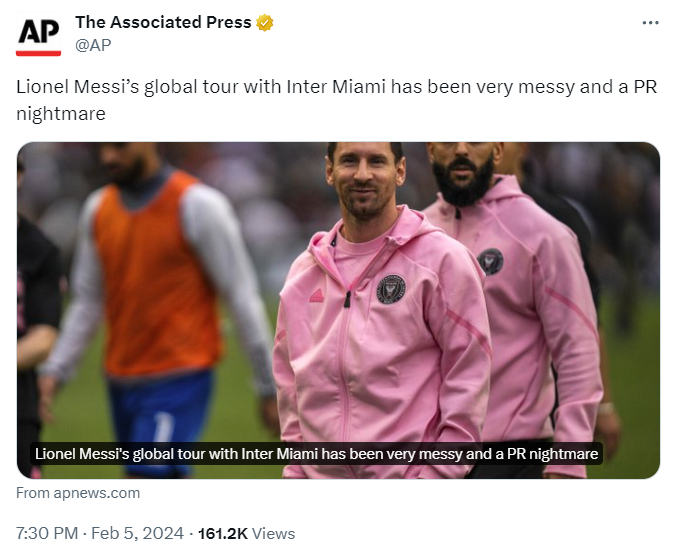Image resolution: width=677 pixels, height=551 pixels.
Task: Click the 161.2K view count number
Action: click(223, 533)
